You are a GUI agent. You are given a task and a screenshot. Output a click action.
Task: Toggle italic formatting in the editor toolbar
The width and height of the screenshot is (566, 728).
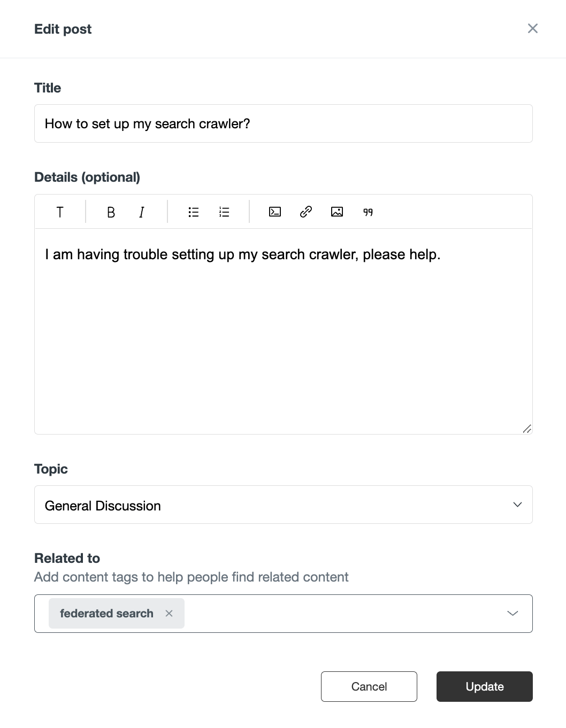[141, 212]
